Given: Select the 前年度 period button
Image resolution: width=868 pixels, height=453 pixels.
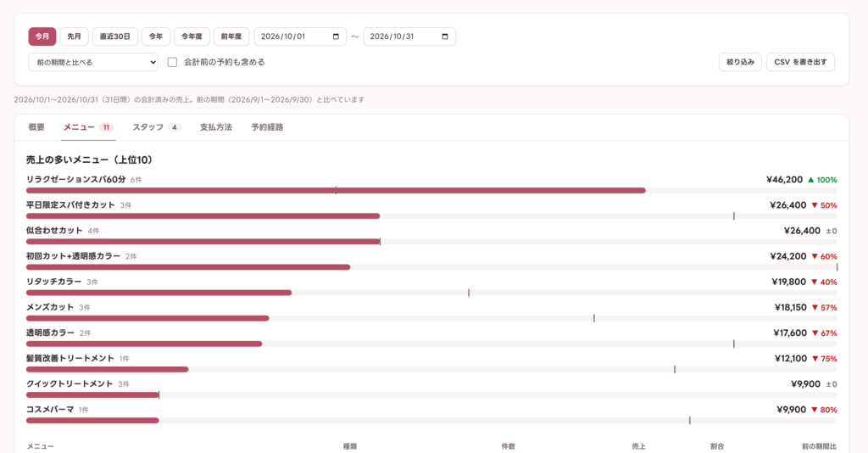Looking at the screenshot, I should (x=231, y=36).
